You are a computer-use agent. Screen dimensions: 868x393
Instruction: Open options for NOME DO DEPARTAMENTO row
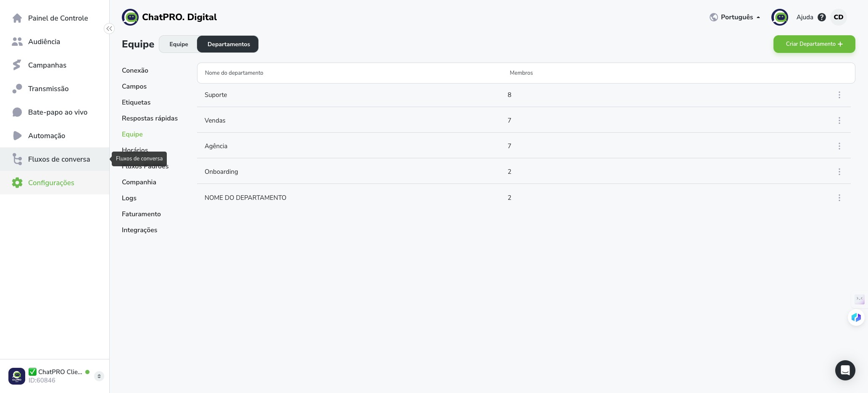click(x=839, y=198)
